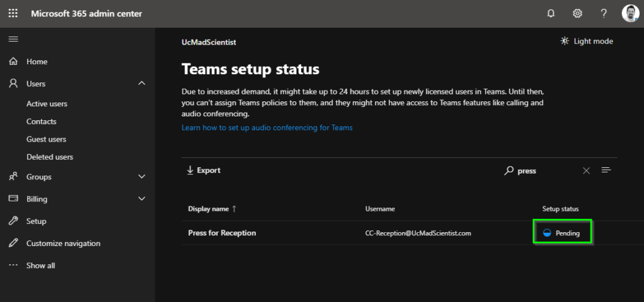Click the sun icon for Light mode
The width and height of the screenshot is (644, 302).
565,41
